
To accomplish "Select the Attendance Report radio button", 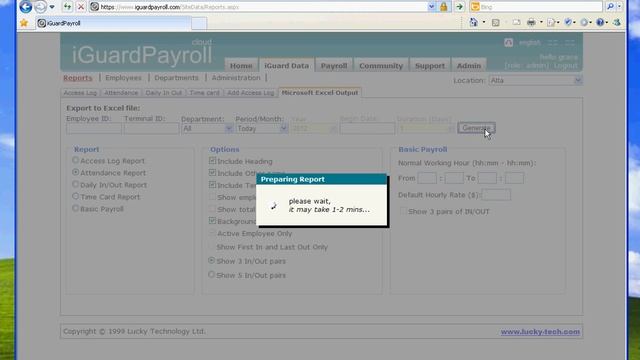I will click(76, 172).
